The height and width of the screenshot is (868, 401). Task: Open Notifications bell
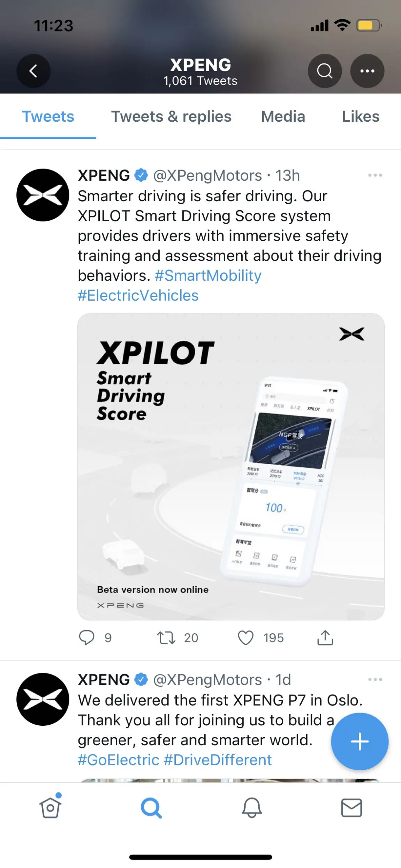[252, 808]
